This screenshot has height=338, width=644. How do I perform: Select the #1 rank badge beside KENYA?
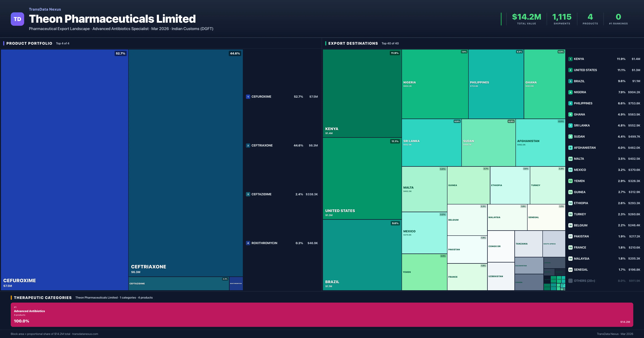570,59
